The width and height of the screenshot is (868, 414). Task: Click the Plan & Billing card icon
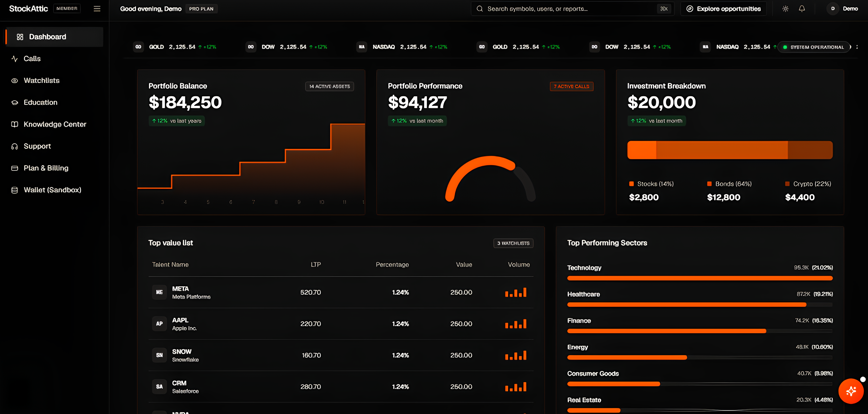14,168
